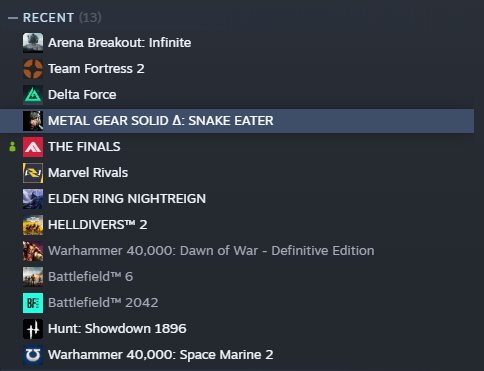Click the HELLDIVERS 2 thumbnail icon

click(x=33, y=225)
